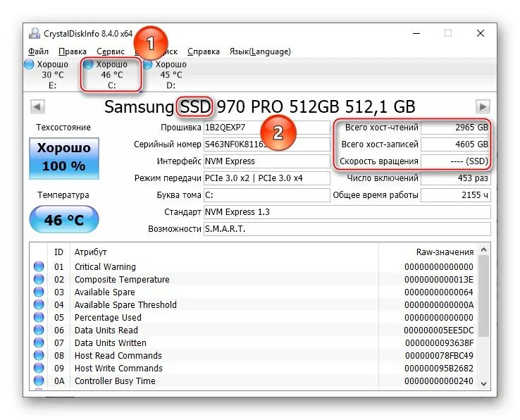Image resolution: width=520 pixels, height=420 pixels.
Task: Open the Язык(Language) menu
Action: point(260,51)
